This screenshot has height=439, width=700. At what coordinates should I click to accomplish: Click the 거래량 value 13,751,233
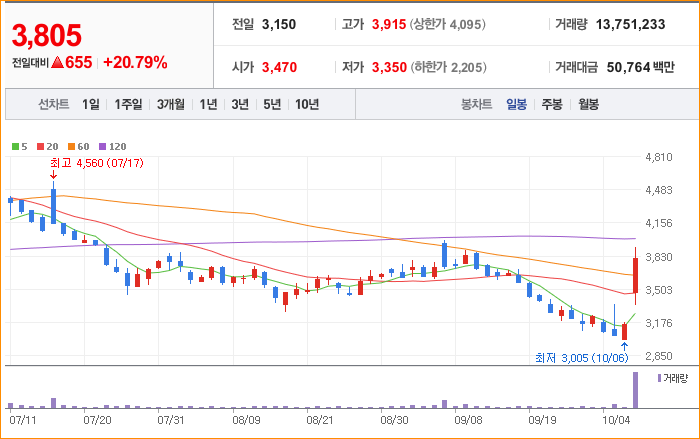630,24
